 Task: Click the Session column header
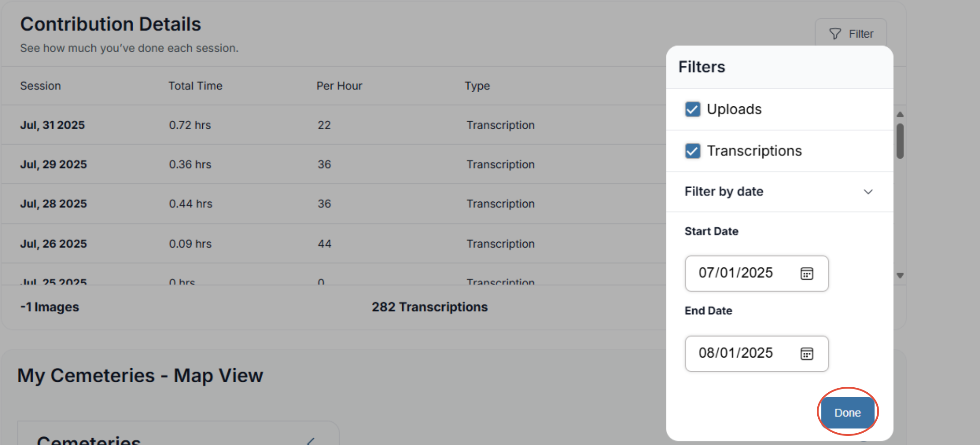click(40, 86)
